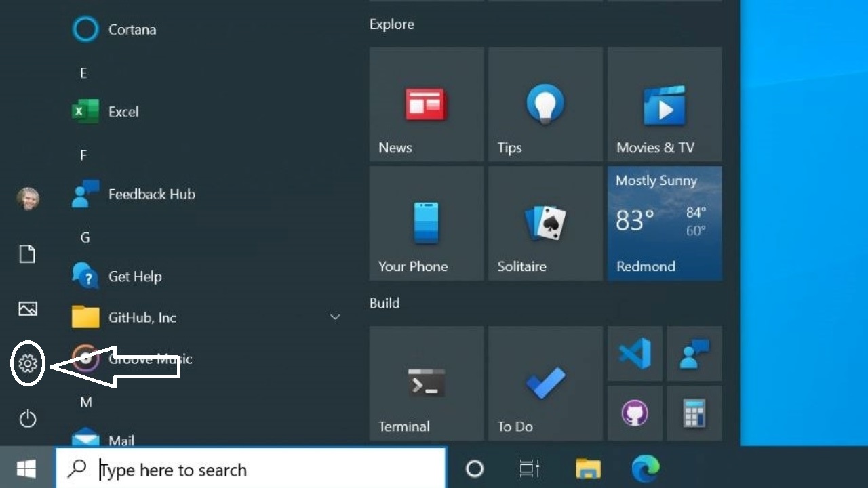Launch Microsoft Edge from the taskbar
Screen dimensions: 868x488
645,468
